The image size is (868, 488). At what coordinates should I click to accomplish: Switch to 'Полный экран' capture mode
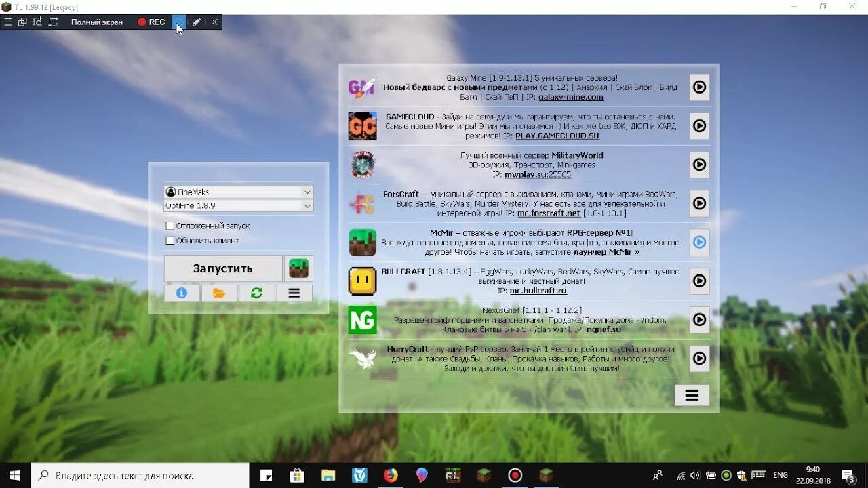pyautogui.click(x=97, y=22)
